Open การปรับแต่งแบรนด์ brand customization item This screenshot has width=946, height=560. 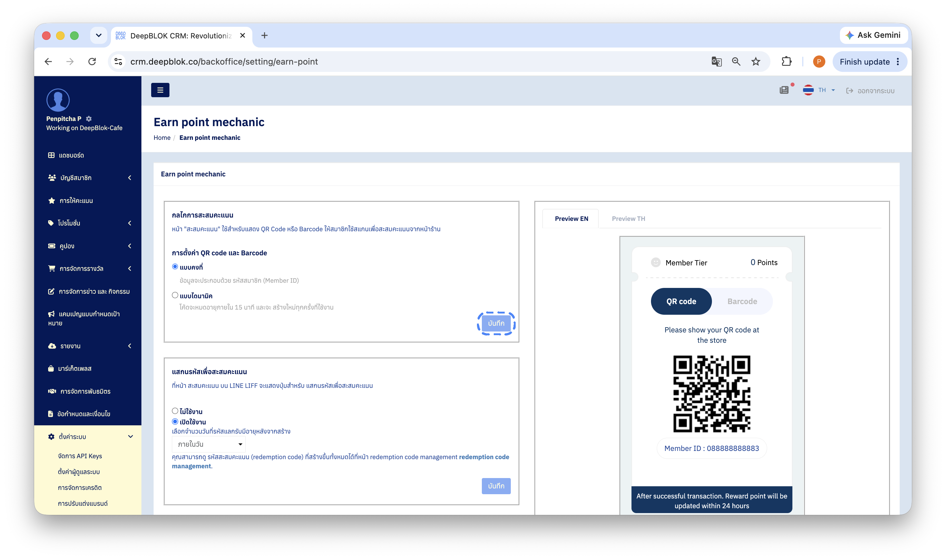(x=83, y=503)
